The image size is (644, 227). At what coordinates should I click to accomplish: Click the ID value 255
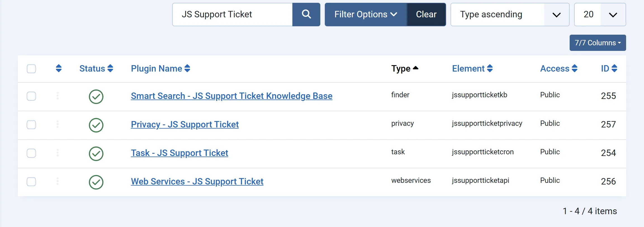[609, 96]
